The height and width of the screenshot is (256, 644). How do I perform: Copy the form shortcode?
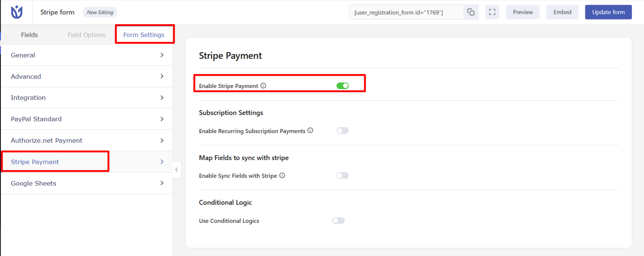coord(471,12)
